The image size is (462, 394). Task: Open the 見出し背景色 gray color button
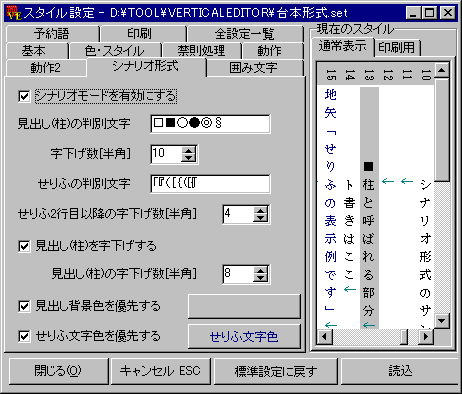(x=244, y=306)
